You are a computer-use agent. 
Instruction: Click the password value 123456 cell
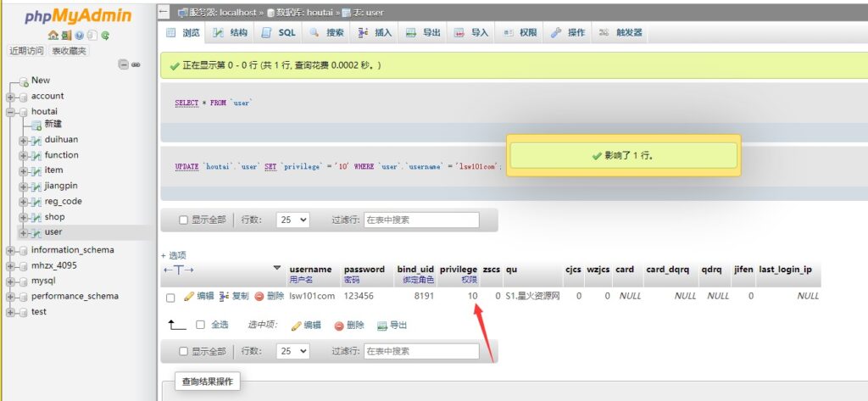click(359, 297)
